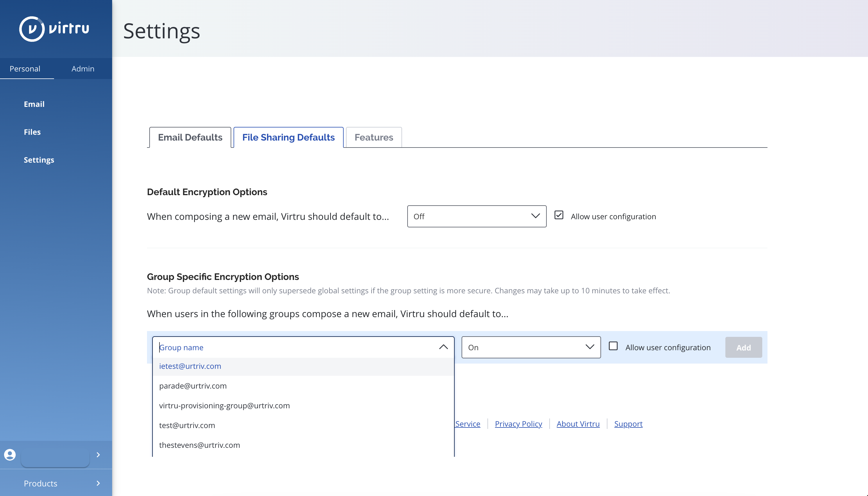The image size is (868, 496).
Task: Expand the user account chevron
Action: coord(98,455)
